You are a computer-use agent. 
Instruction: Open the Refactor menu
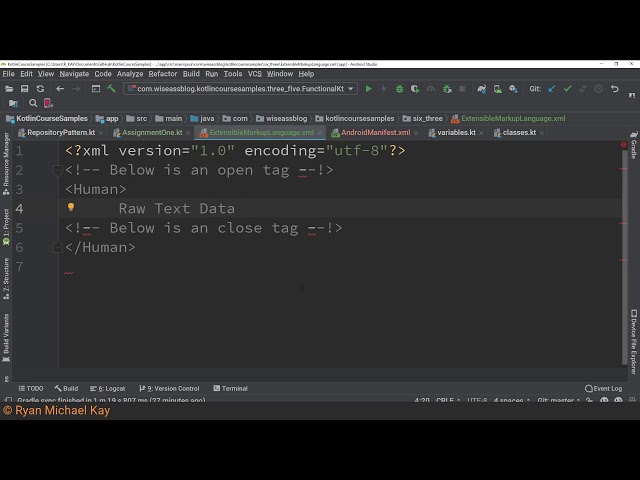[162, 74]
